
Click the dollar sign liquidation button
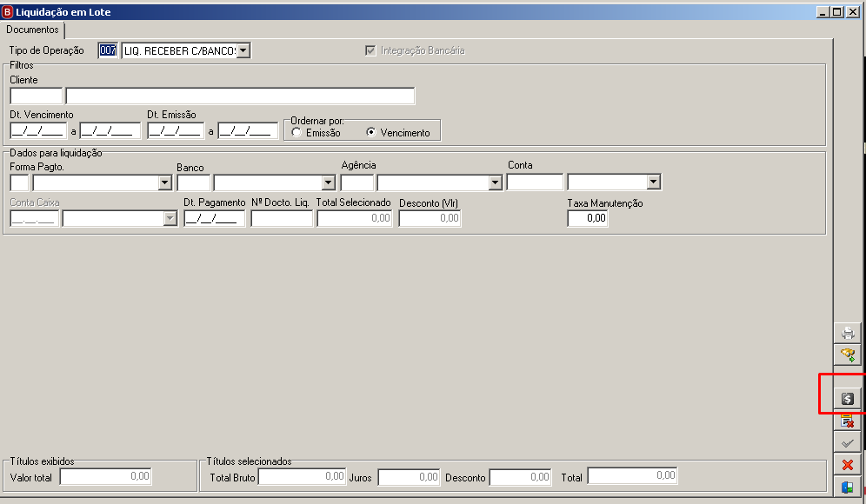point(847,399)
